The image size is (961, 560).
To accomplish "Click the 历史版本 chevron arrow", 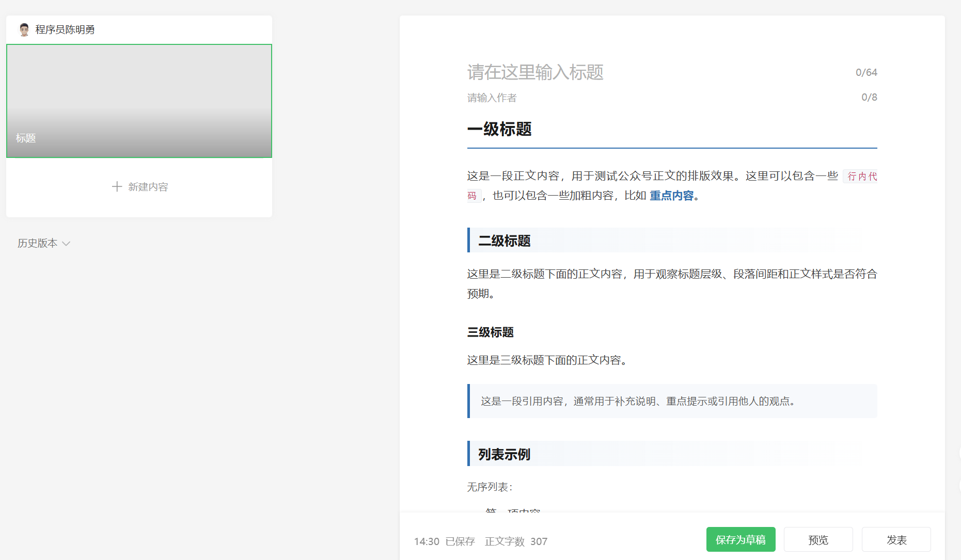I will tap(66, 244).
